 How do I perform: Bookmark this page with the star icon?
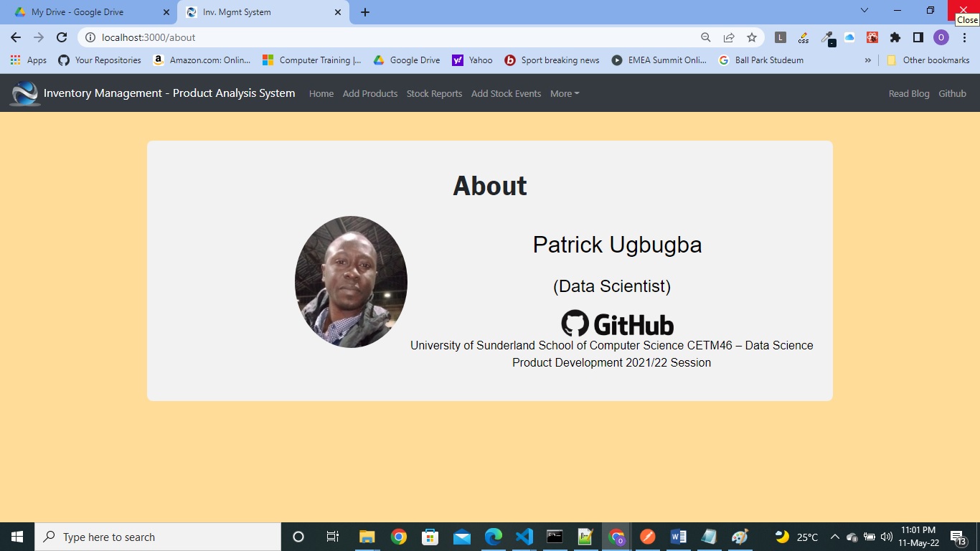[x=751, y=37]
